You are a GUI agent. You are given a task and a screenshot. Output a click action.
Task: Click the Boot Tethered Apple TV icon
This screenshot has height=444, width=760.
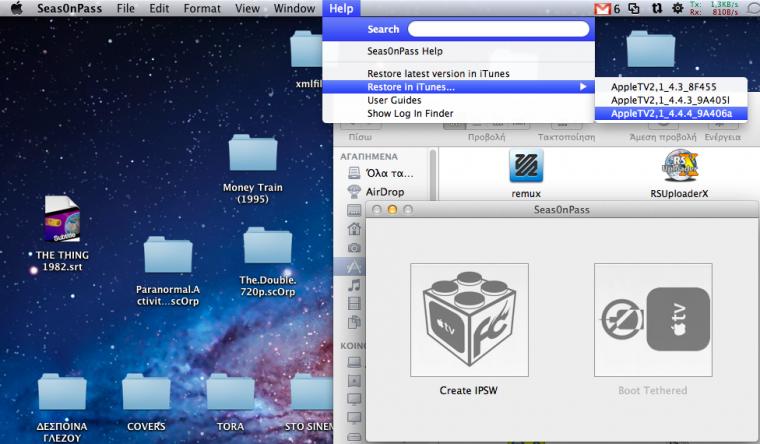click(x=653, y=320)
